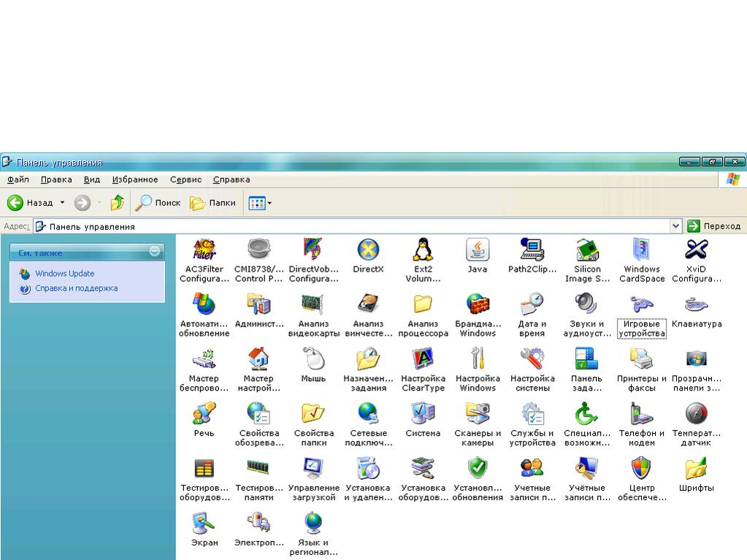Open Брандмауэр Windows firewall icon

(478, 305)
